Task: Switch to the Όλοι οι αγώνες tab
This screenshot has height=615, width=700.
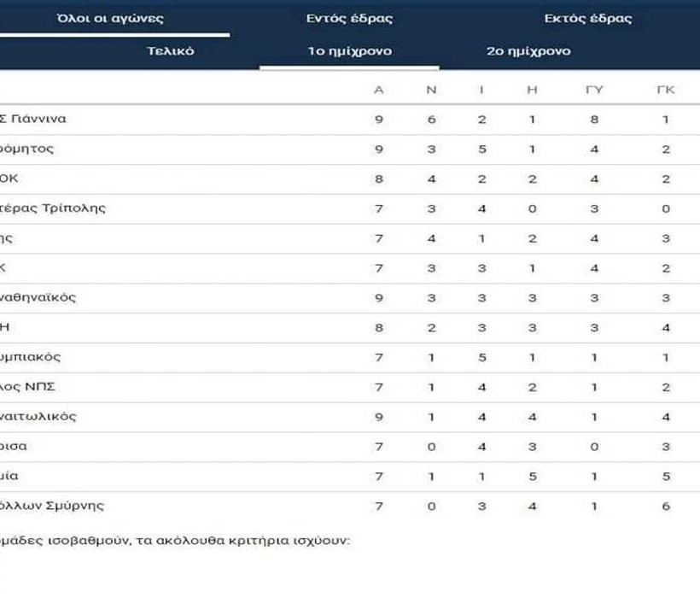Action: pos(110,18)
